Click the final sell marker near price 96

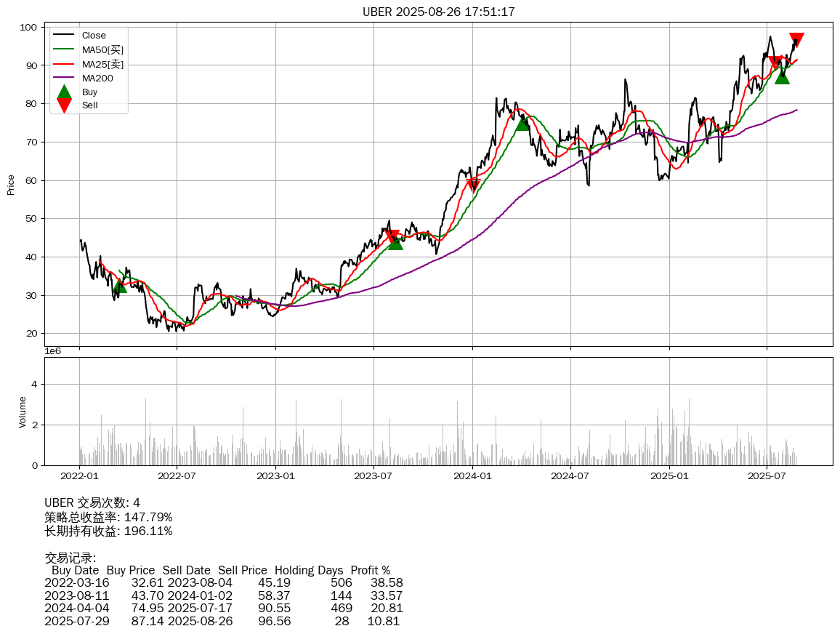[x=796, y=40]
